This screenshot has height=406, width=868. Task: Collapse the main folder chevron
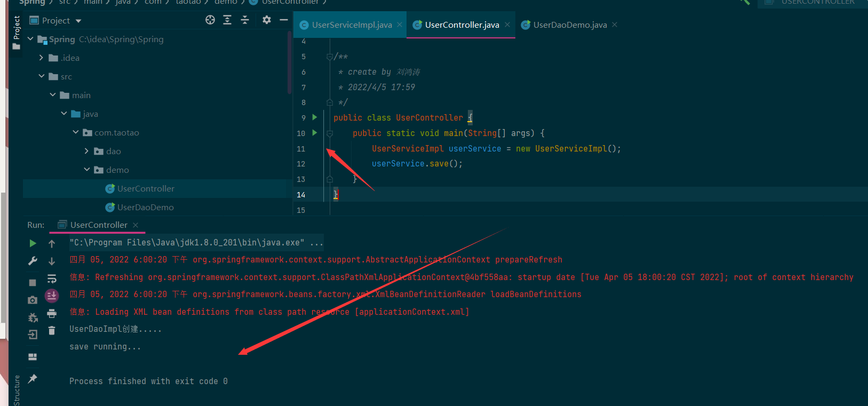click(53, 95)
